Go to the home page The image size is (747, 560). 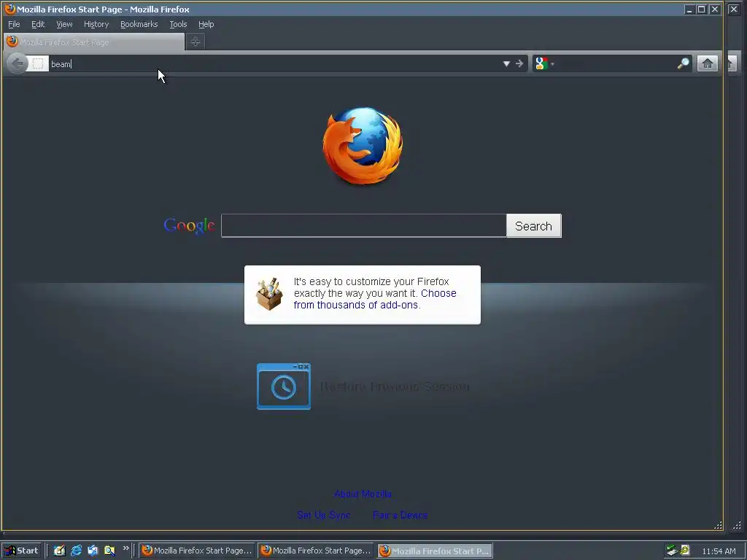(x=708, y=63)
